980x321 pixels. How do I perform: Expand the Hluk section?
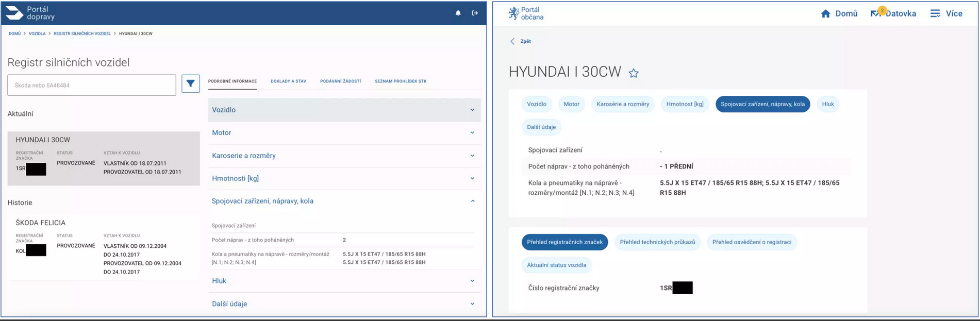coord(344,281)
